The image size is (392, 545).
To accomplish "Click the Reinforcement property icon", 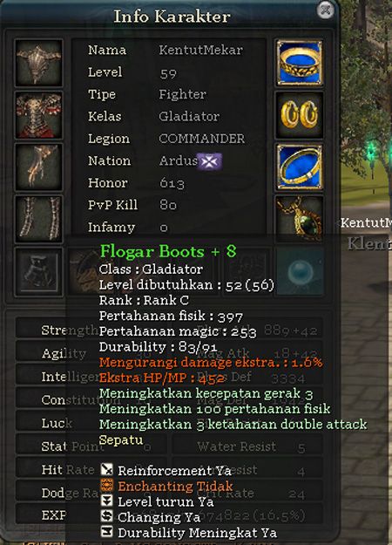I will pyautogui.click(x=106, y=470).
